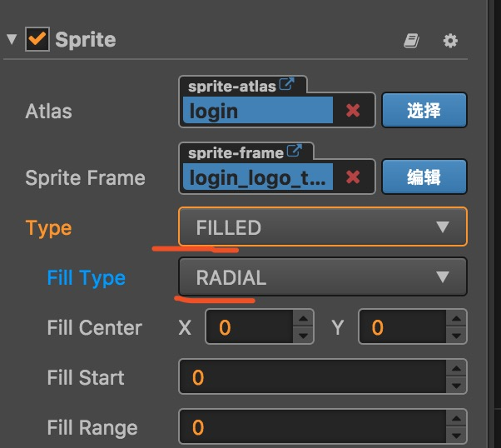Clear the Sprite Frame reference
The image size is (501, 448).
[x=353, y=177]
